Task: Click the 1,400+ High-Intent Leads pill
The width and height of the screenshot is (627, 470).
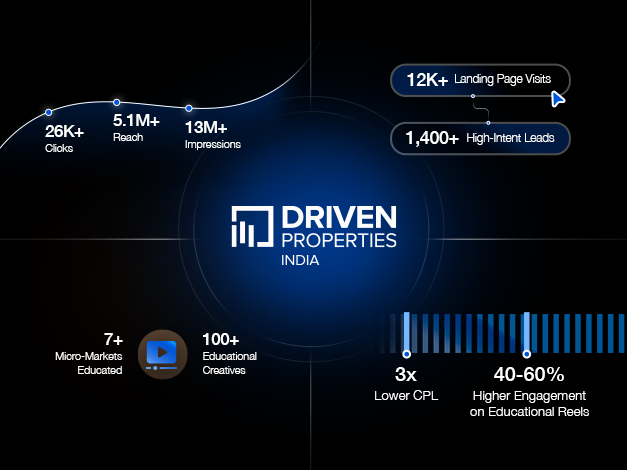Action: pos(480,139)
